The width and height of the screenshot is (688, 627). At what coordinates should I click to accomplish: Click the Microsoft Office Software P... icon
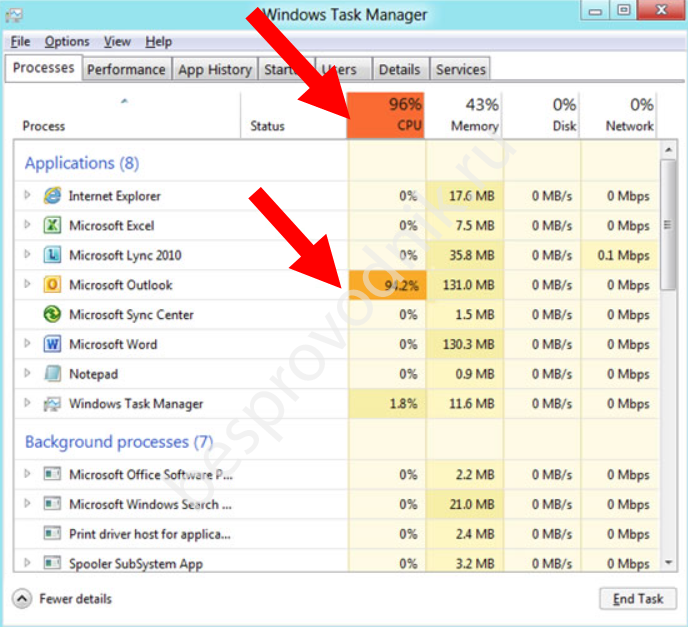tap(52, 474)
